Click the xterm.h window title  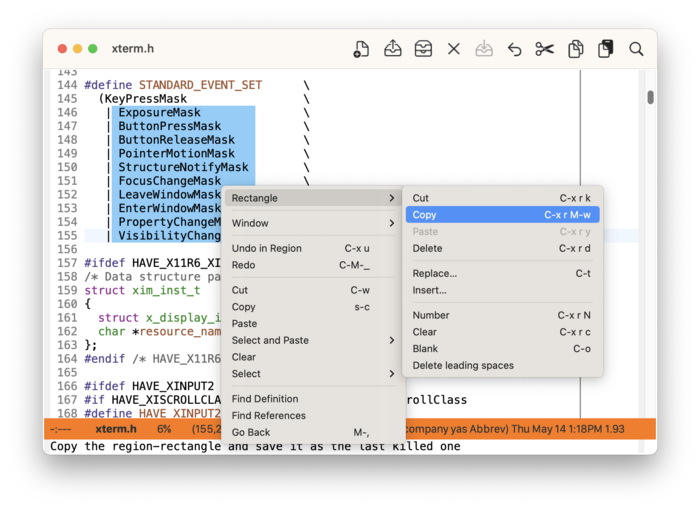coord(133,49)
